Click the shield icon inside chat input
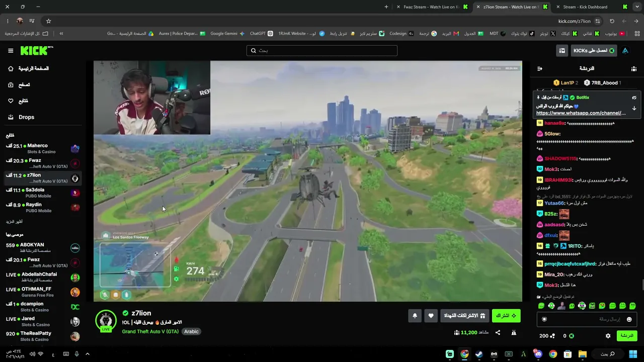This screenshot has height=362, width=644. (x=544, y=319)
